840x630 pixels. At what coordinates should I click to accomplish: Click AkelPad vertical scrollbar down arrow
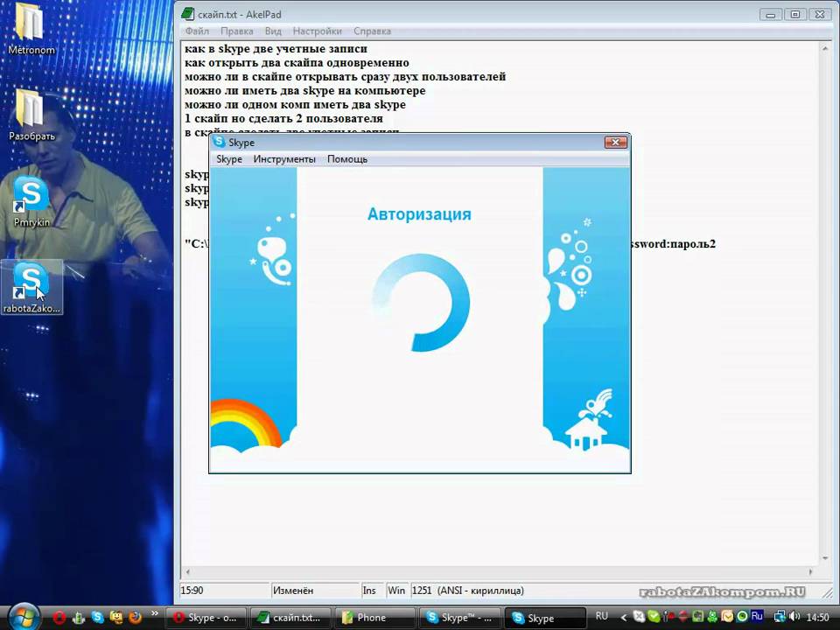pyautogui.click(x=825, y=559)
